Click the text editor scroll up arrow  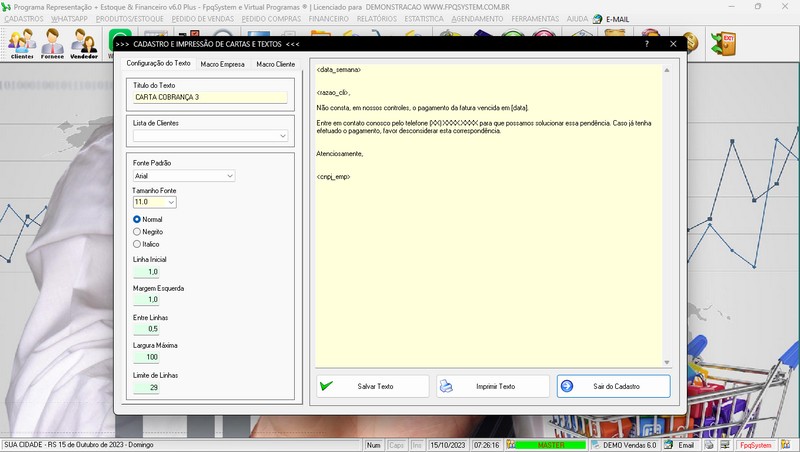pyautogui.click(x=666, y=70)
